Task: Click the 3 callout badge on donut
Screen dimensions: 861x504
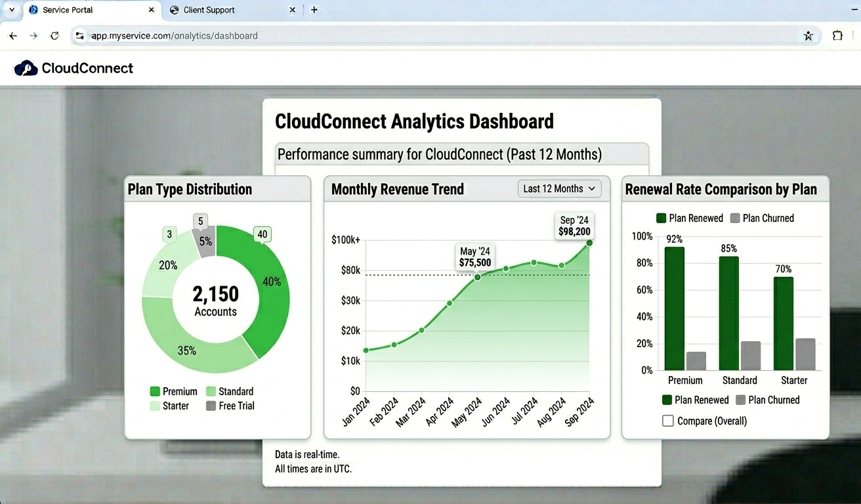Action: (169, 234)
